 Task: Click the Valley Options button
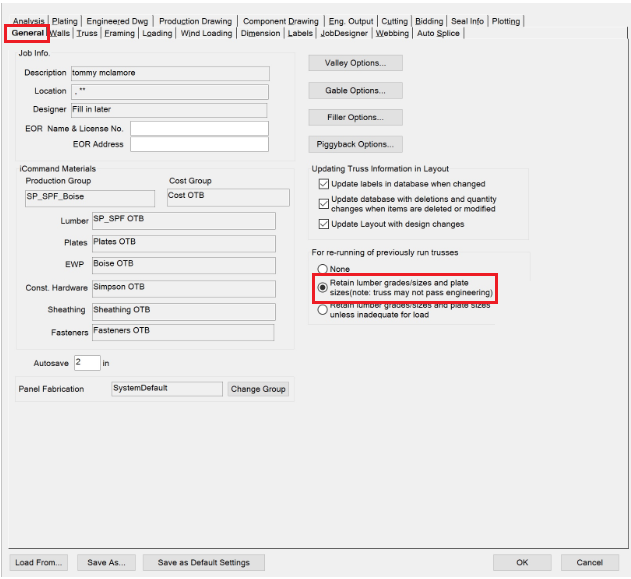click(x=355, y=63)
